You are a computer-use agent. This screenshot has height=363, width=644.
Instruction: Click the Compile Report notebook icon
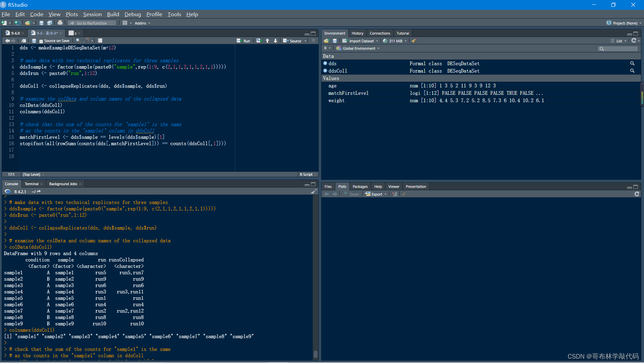click(x=100, y=41)
